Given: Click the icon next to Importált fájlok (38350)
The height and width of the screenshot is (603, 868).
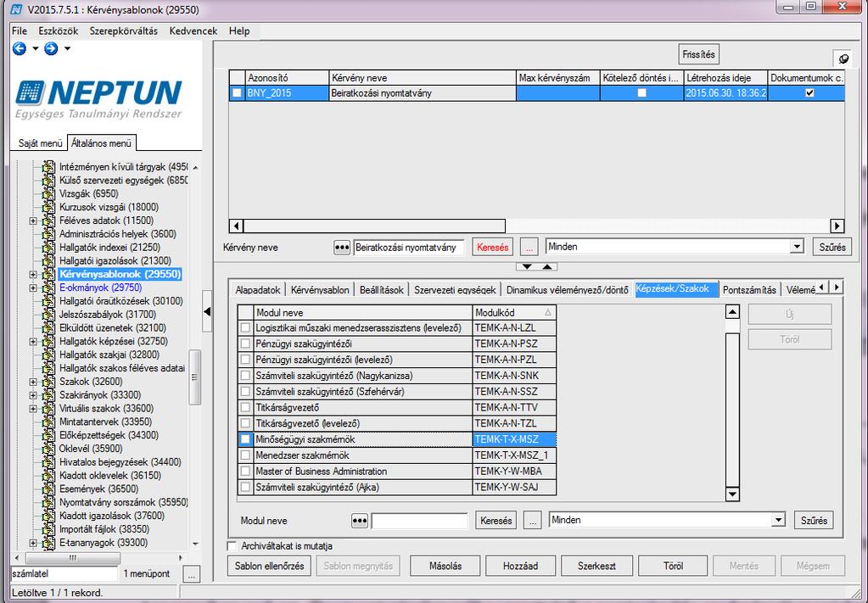Looking at the screenshot, I should pyautogui.click(x=48, y=529).
